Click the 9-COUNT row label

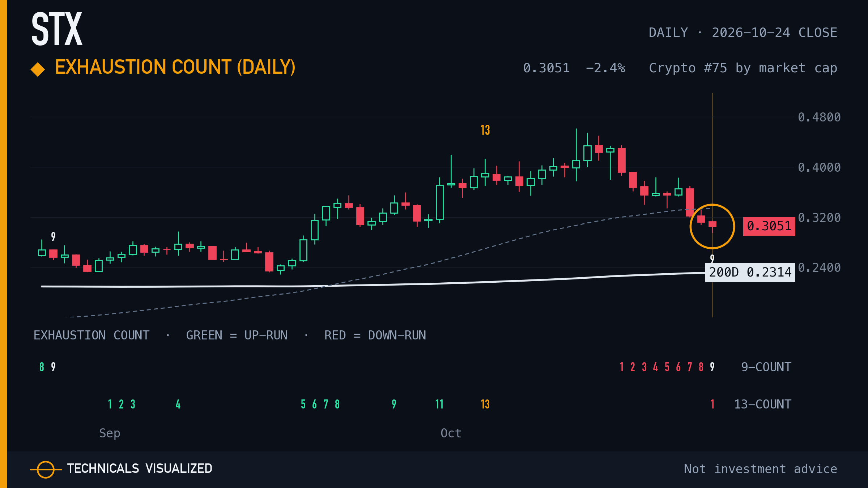click(x=766, y=367)
